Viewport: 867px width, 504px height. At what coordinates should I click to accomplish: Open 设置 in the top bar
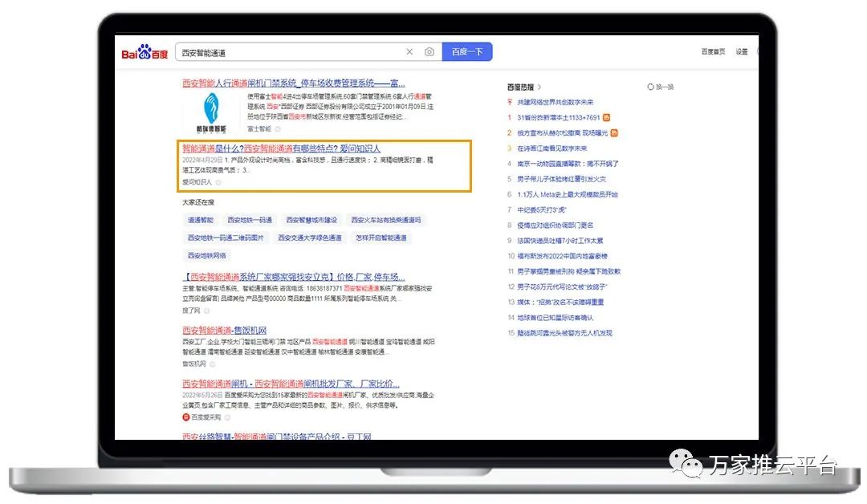(742, 52)
